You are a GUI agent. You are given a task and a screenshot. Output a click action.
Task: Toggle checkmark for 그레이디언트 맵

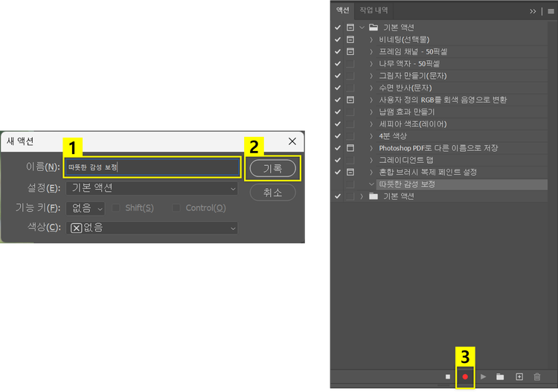point(338,160)
